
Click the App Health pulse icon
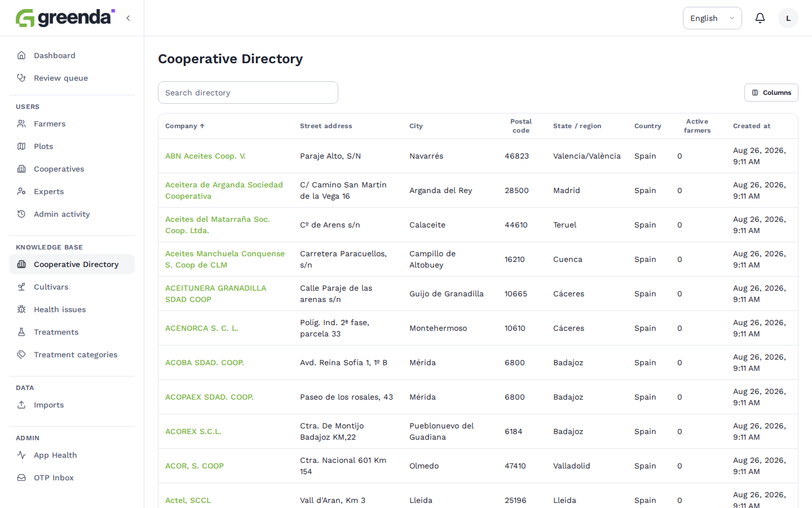(x=21, y=455)
